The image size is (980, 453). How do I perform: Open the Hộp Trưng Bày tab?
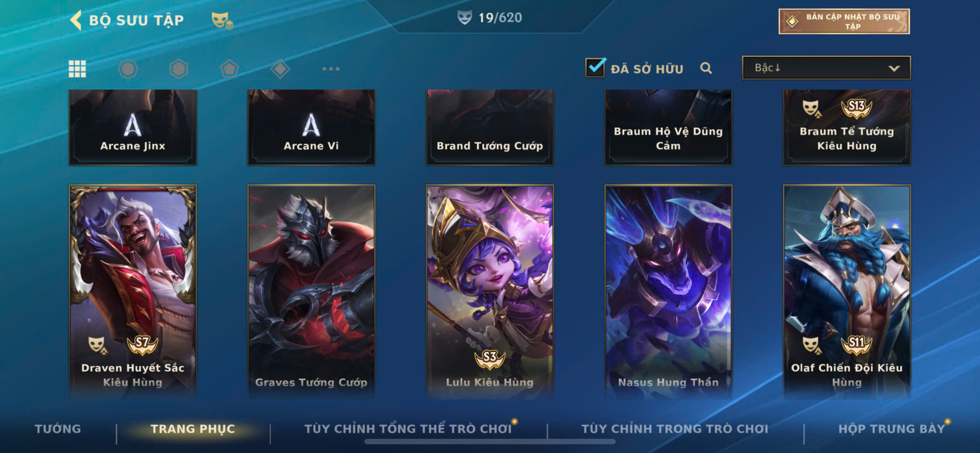point(892,429)
